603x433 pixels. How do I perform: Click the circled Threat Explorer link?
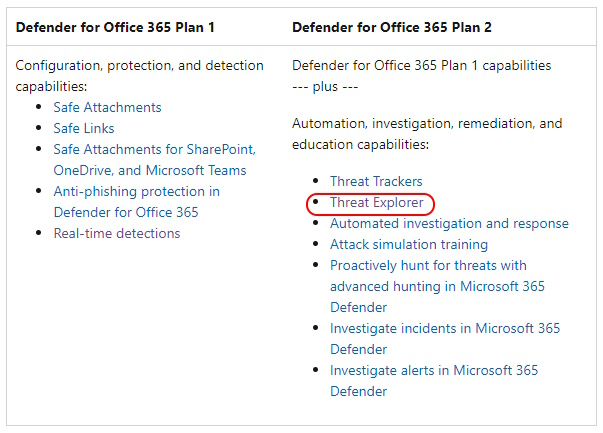[376, 202]
